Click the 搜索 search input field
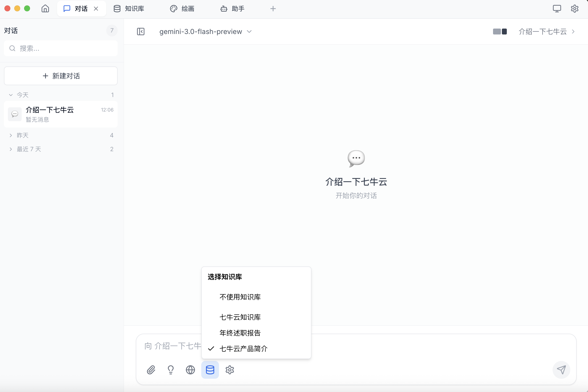The image size is (588, 392). tap(61, 48)
